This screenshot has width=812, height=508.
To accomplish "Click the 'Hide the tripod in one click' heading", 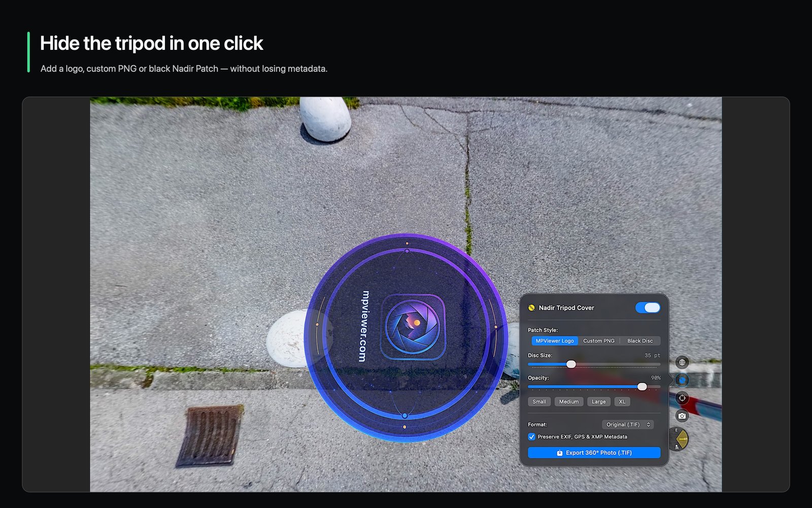I will click(x=151, y=44).
